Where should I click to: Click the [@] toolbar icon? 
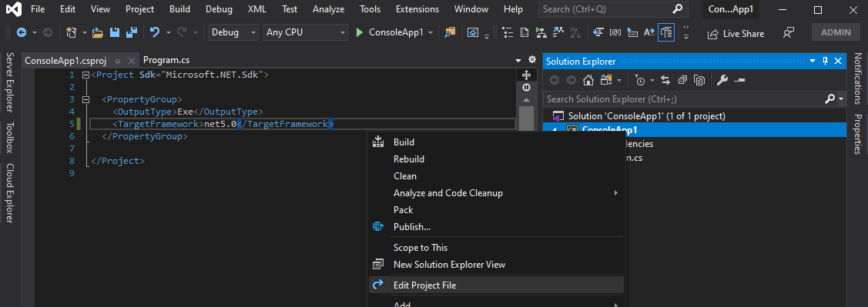click(x=615, y=32)
